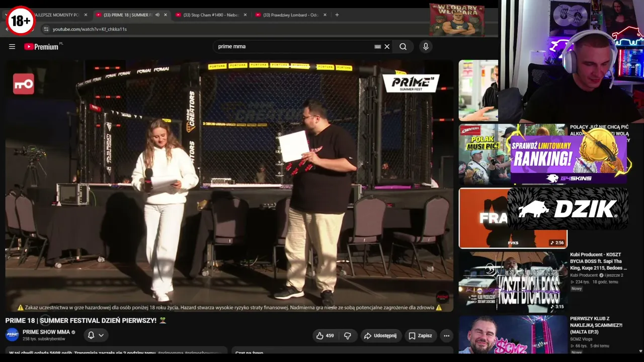The width and height of the screenshot is (644, 362).
Task: Open the YouTube guide hamburger menu
Action: pos(12,47)
